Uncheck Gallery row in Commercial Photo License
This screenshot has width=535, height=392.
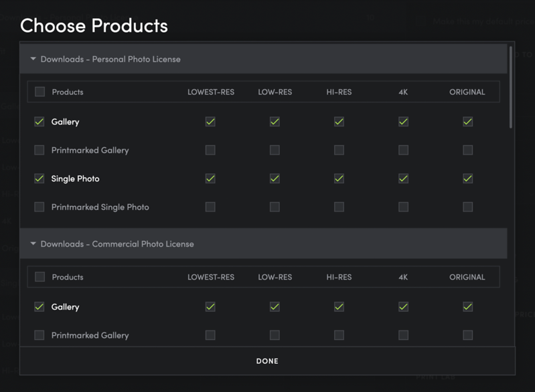40,307
